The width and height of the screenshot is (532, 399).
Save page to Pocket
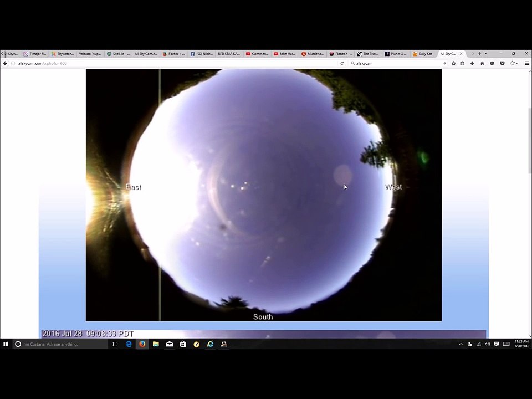pos(503,63)
